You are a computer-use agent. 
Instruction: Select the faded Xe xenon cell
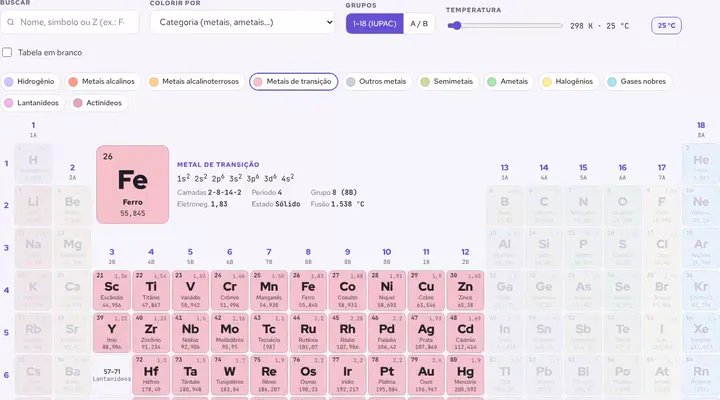(701, 333)
